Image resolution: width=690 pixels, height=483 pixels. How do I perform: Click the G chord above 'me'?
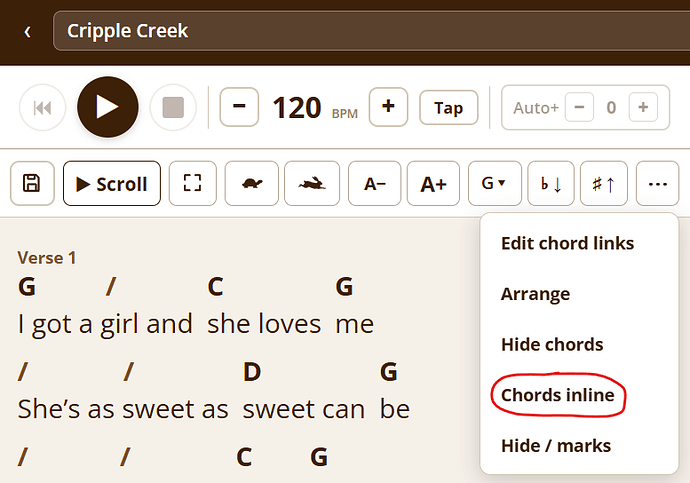pos(344,287)
